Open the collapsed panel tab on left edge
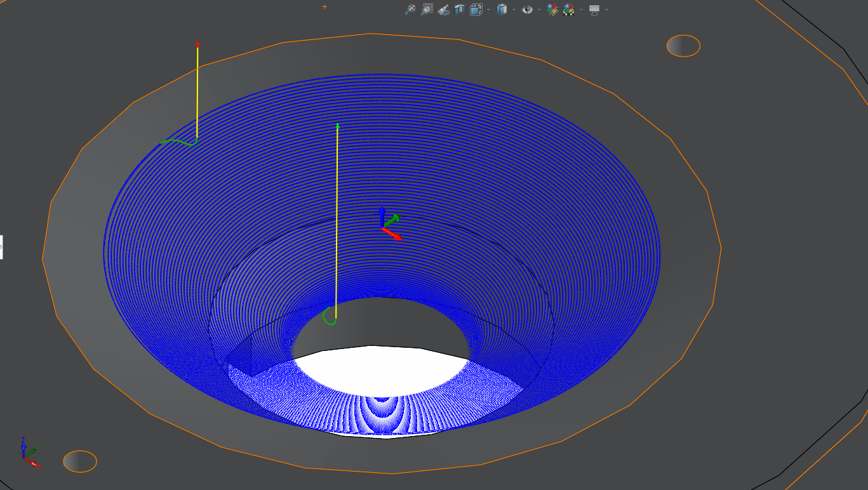The width and height of the screenshot is (868, 490). pos(2,246)
